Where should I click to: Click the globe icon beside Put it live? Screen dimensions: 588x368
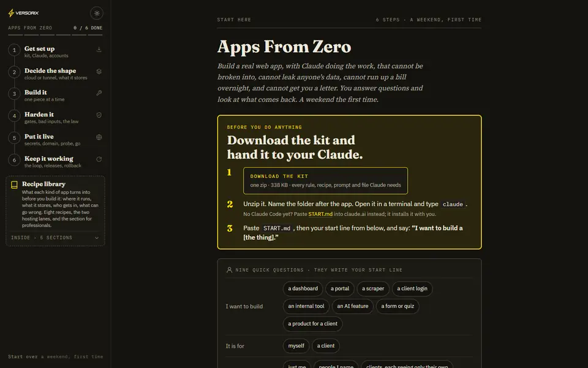pos(99,137)
